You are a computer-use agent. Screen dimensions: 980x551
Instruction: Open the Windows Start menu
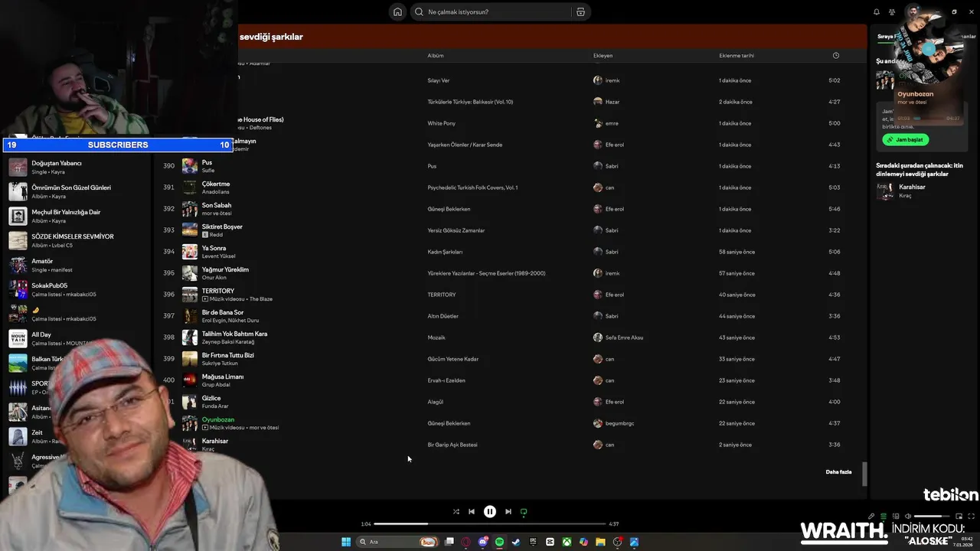click(346, 542)
